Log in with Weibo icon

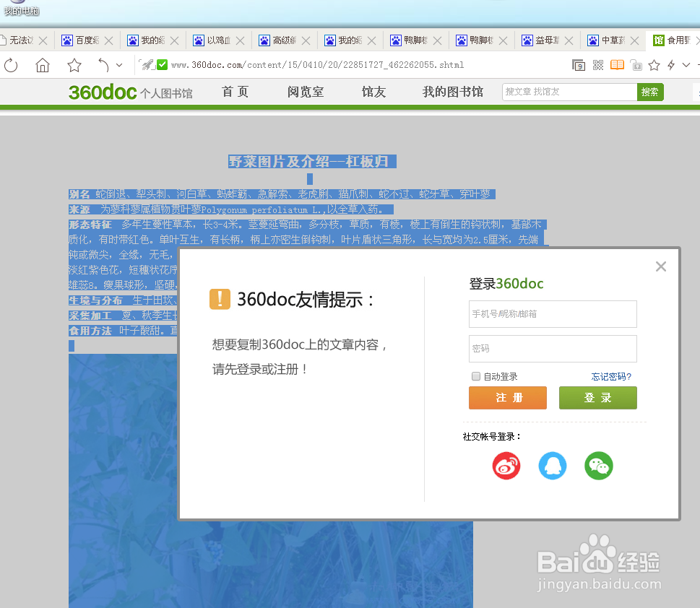tap(506, 466)
